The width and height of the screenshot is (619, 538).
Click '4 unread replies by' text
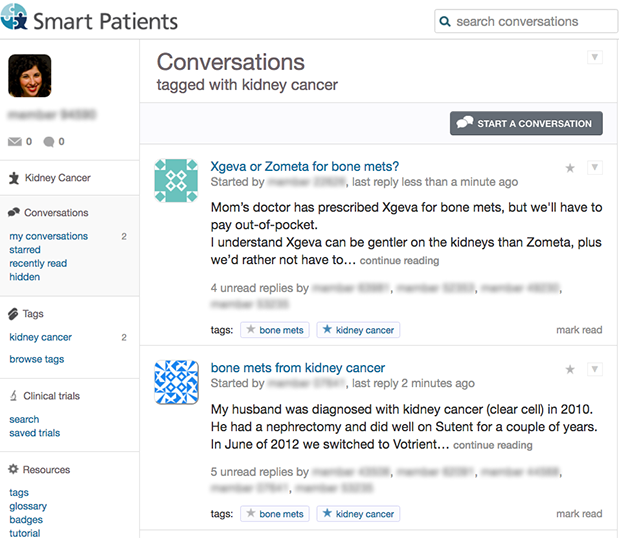click(x=259, y=288)
